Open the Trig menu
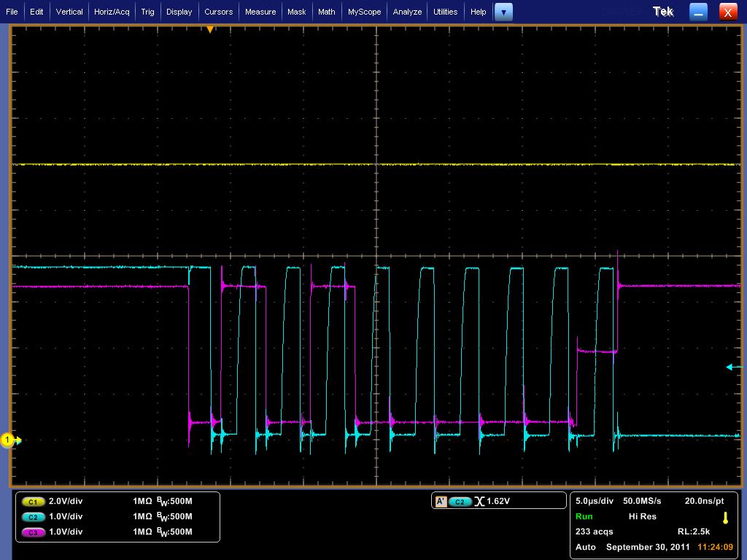The width and height of the screenshot is (747, 560). pyautogui.click(x=147, y=12)
